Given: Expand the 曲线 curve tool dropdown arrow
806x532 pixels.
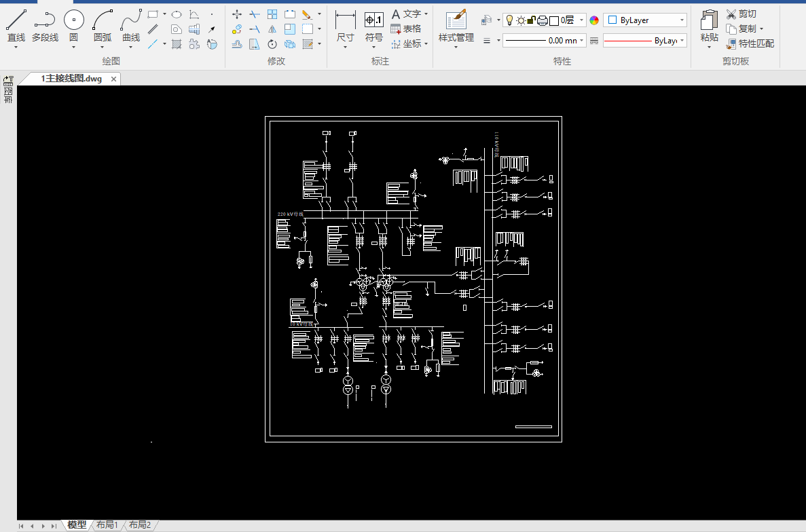Looking at the screenshot, I should coord(131,47).
